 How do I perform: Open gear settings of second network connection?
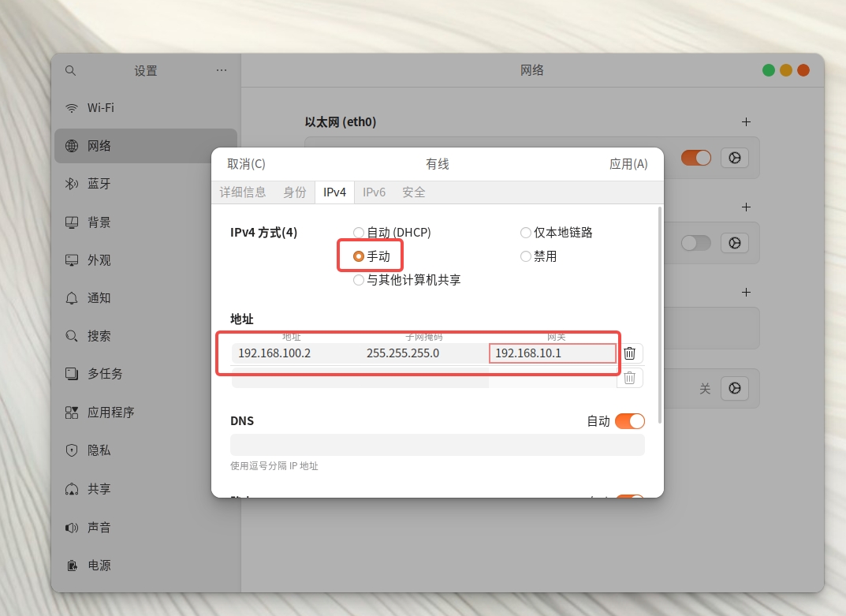735,243
